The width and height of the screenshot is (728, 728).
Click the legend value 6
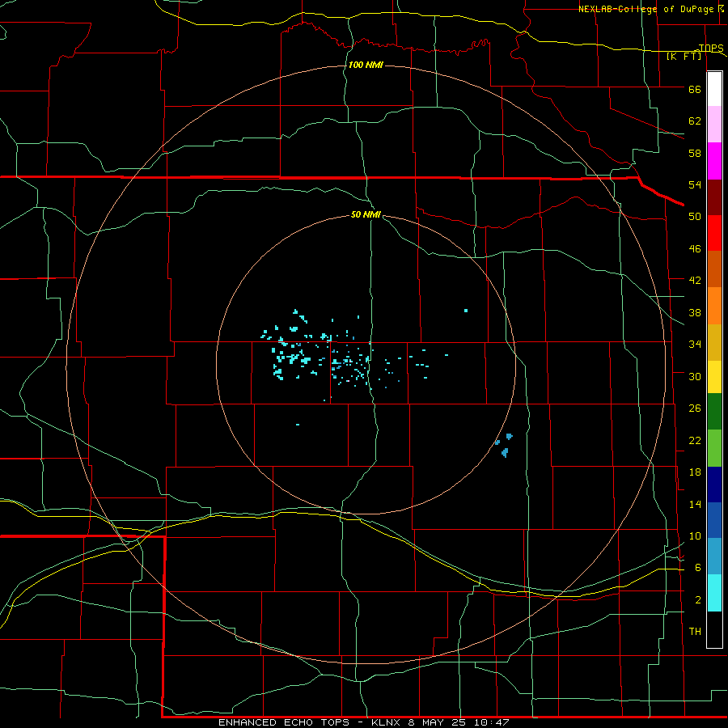(698, 568)
